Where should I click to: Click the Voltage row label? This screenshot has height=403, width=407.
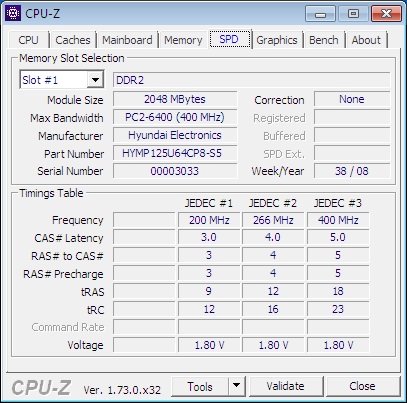(x=85, y=345)
